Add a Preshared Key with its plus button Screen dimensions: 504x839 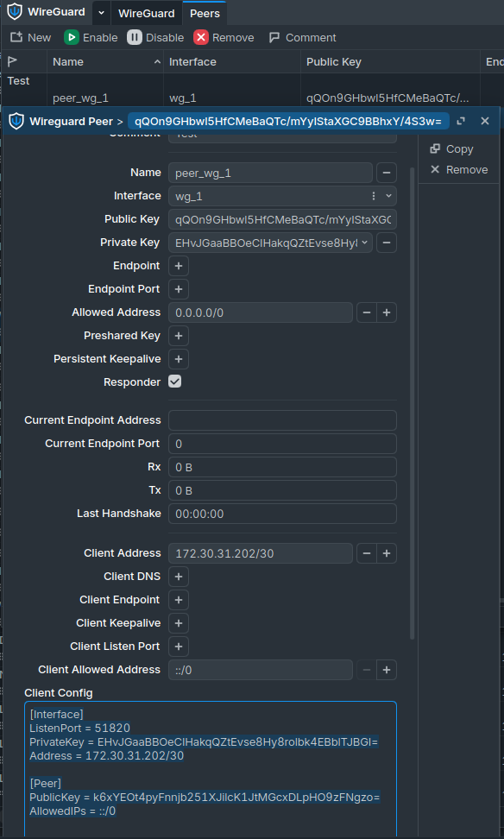click(179, 336)
